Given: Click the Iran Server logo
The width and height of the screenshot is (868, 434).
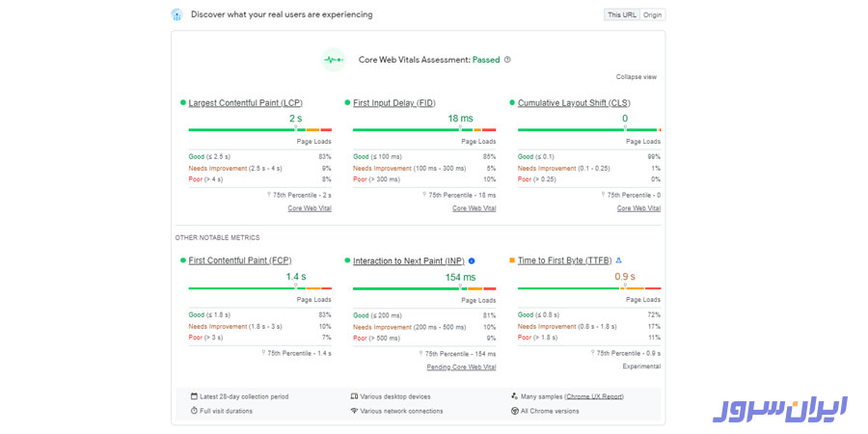Looking at the screenshot, I should tap(780, 407).
